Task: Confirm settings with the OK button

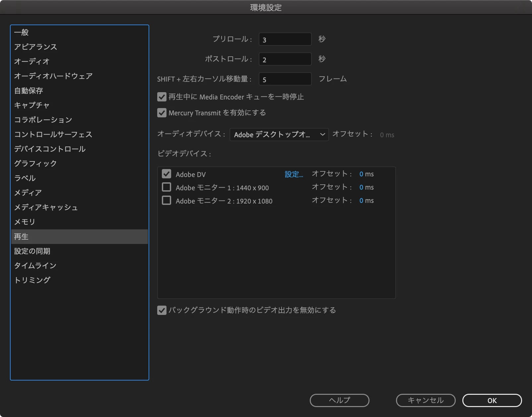Action: [492, 400]
